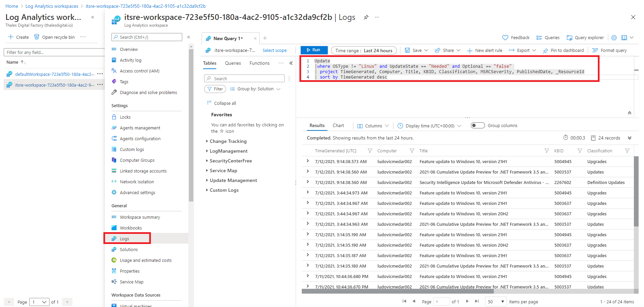Screen dimensions: 644x307
Task: Click the resource menu scrollbar
Action: (x=191, y=125)
